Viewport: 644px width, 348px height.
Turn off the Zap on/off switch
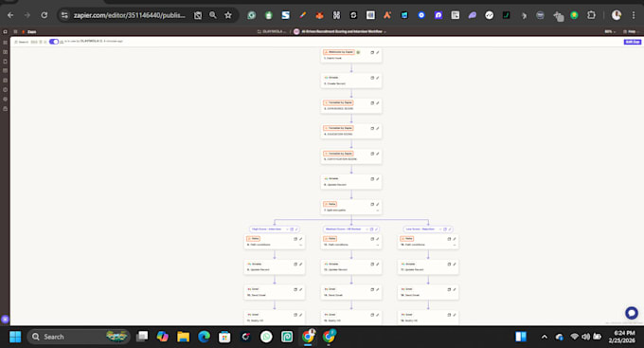pyautogui.click(x=54, y=42)
